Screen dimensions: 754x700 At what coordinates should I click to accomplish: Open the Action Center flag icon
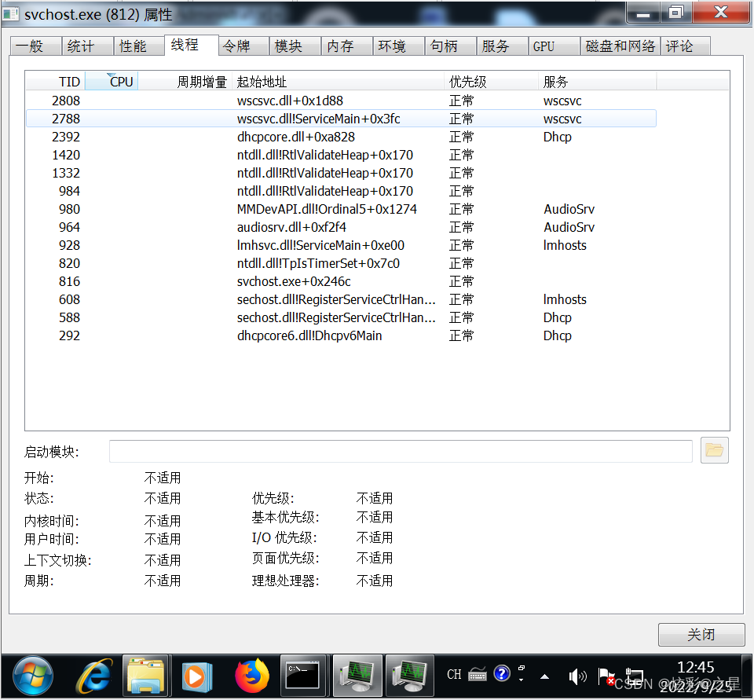click(606, 676)
